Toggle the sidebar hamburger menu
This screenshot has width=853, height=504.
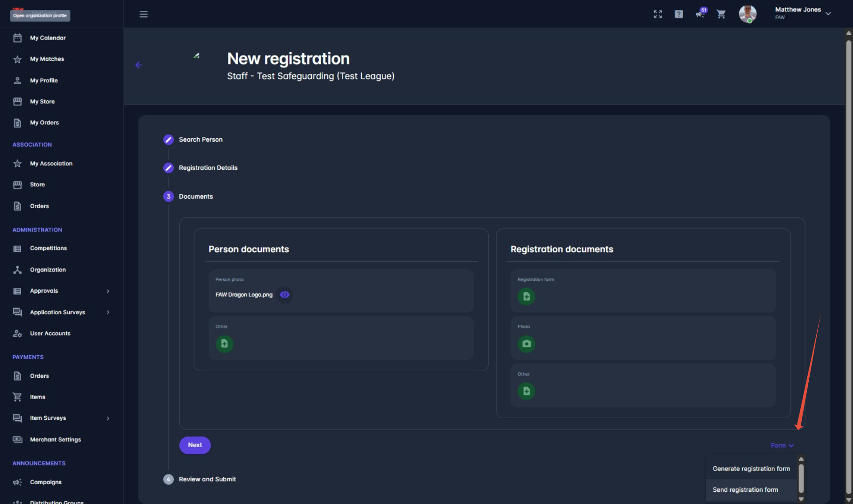[144, 14]
